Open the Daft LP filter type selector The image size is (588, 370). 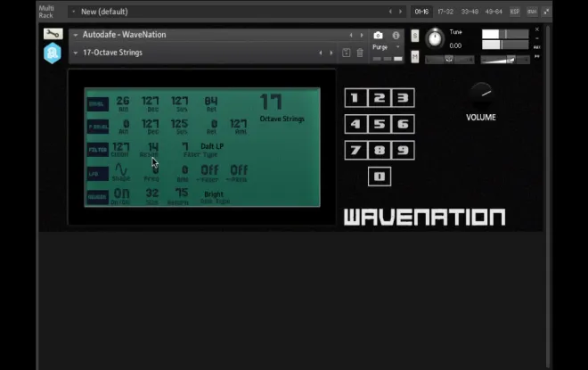(x=212, y=146)
